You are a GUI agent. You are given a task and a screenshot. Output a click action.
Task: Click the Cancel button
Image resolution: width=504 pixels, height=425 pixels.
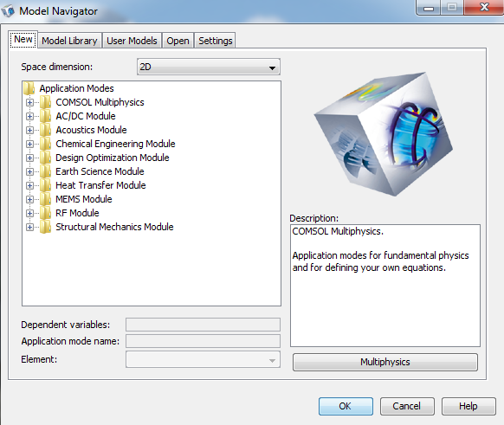(x=407, y=406)
